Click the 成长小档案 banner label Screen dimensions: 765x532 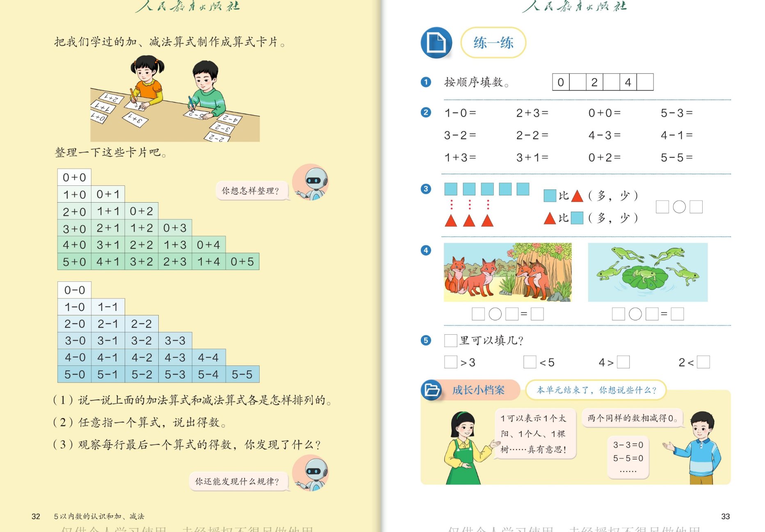point(478,390)
